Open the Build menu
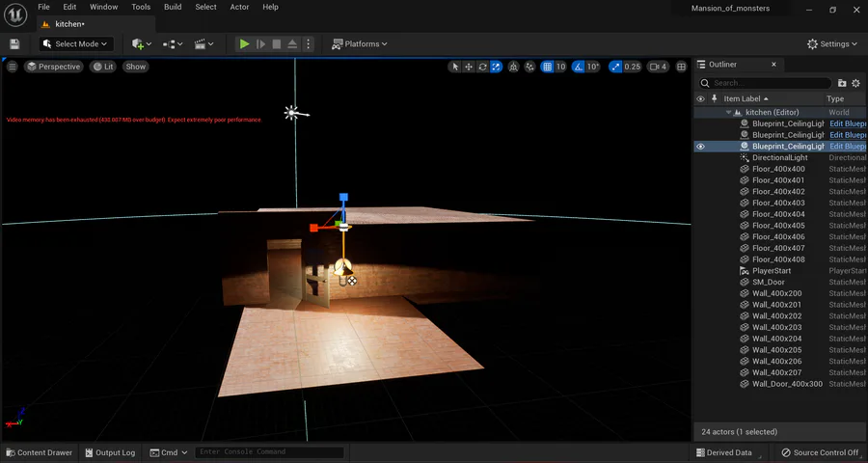The image size is (868, 463). 173,7
